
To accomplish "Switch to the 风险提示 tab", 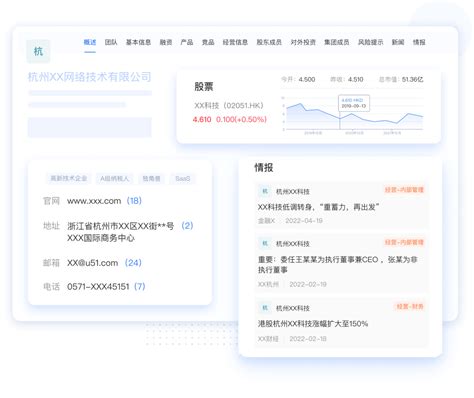I will (x=371, y=42).
